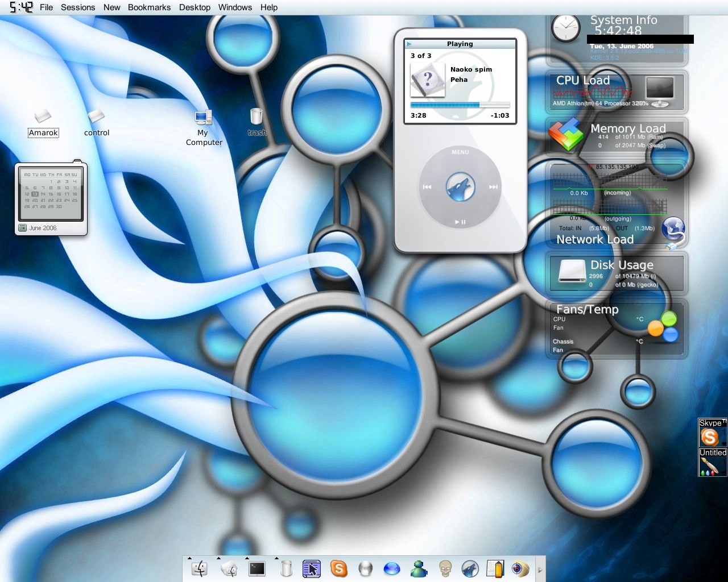The image size is (728, 582).
Task: Click the Disk Usage title
Action: [x=622, y=265]
